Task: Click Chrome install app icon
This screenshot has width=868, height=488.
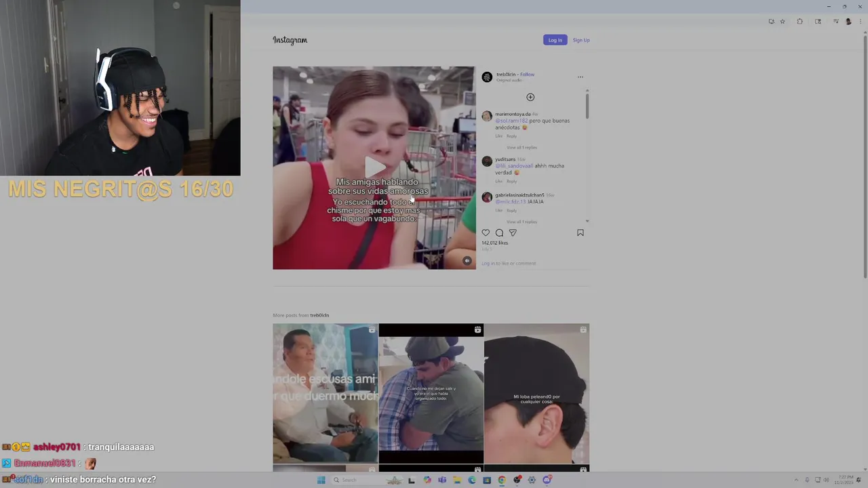Action: coord(772,22)
